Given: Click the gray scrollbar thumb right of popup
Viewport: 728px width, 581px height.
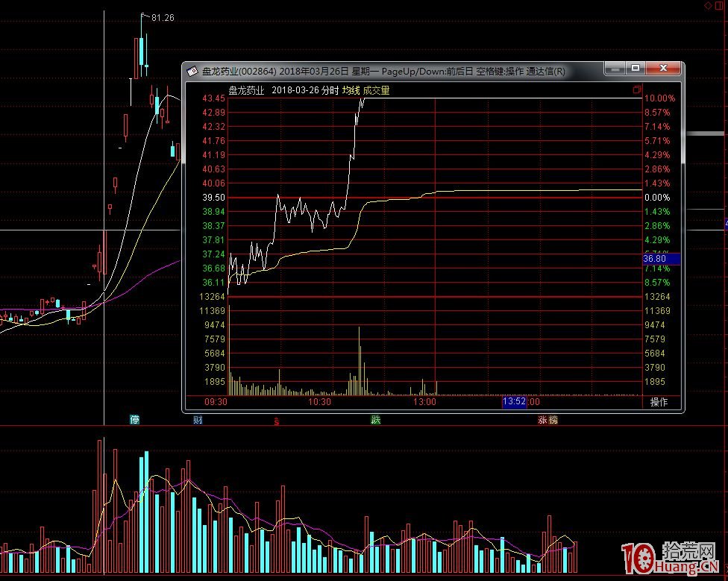Looking at the screenshot, I should pos(706,134).
